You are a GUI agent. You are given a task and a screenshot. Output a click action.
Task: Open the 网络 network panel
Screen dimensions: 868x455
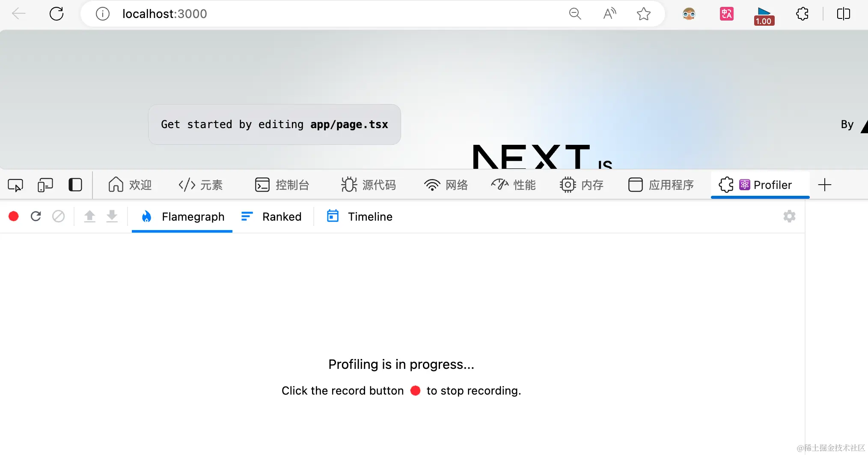point(446,185)
